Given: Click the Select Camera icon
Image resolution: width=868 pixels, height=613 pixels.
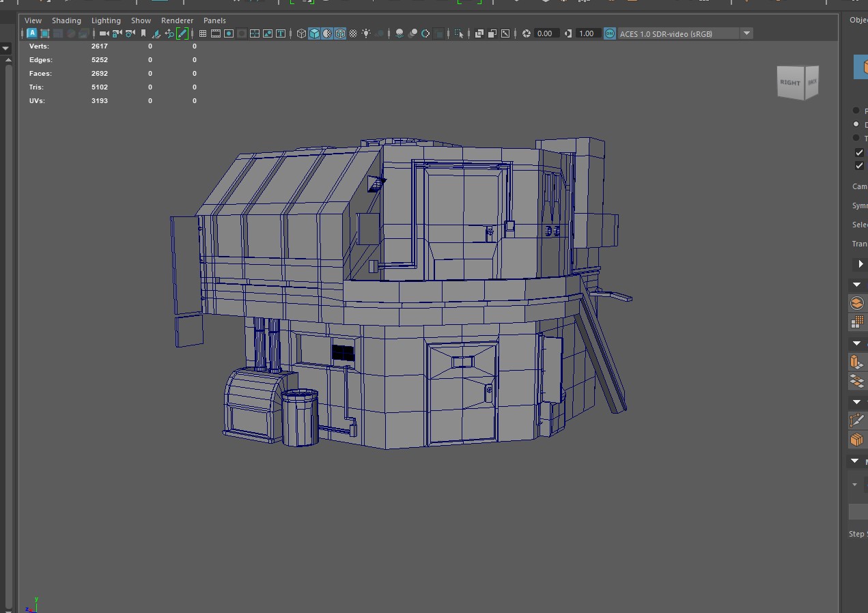Looking at the screenshot, I should coord(104,33).
